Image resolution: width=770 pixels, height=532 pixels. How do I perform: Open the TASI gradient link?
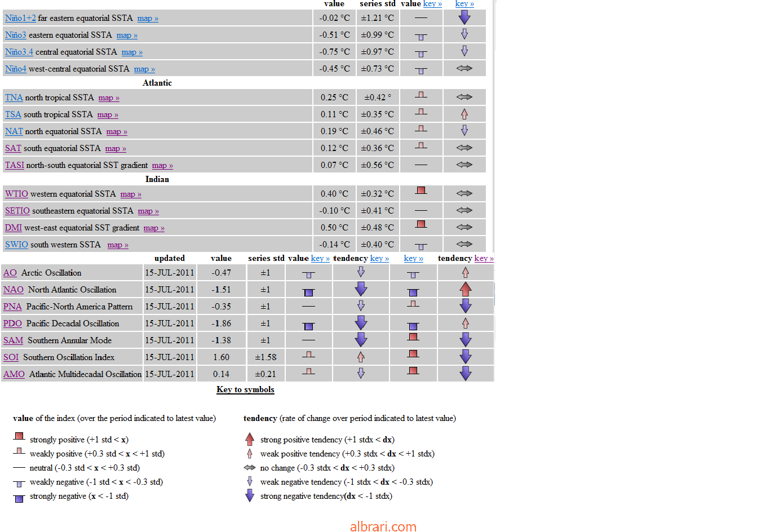pos(15,165)
